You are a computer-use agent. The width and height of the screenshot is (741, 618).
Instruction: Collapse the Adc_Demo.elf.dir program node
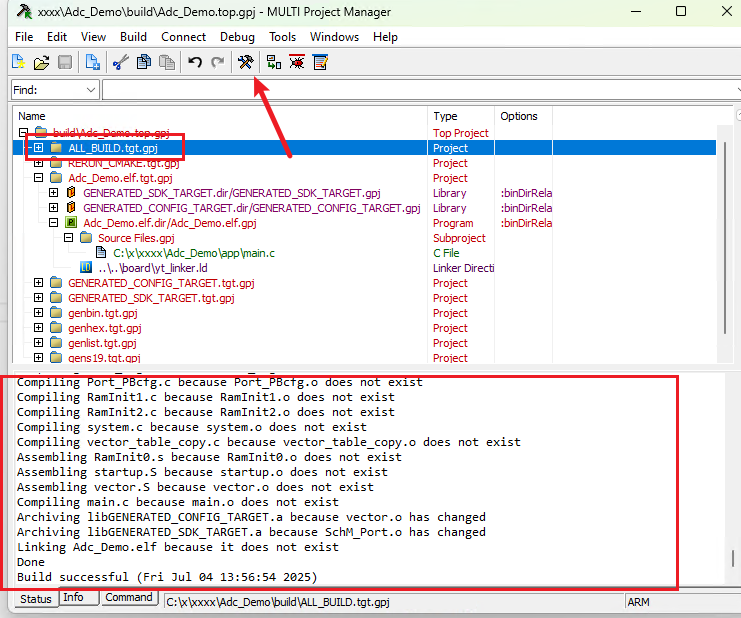(x=53, y=223)
